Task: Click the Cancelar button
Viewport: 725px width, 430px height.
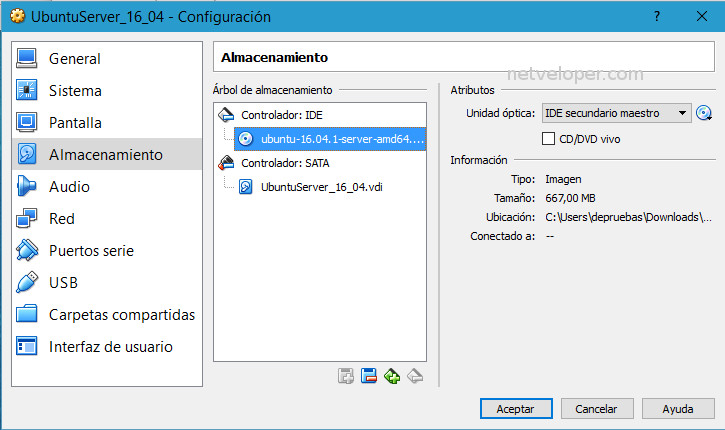Action: (x=596, y=409)
